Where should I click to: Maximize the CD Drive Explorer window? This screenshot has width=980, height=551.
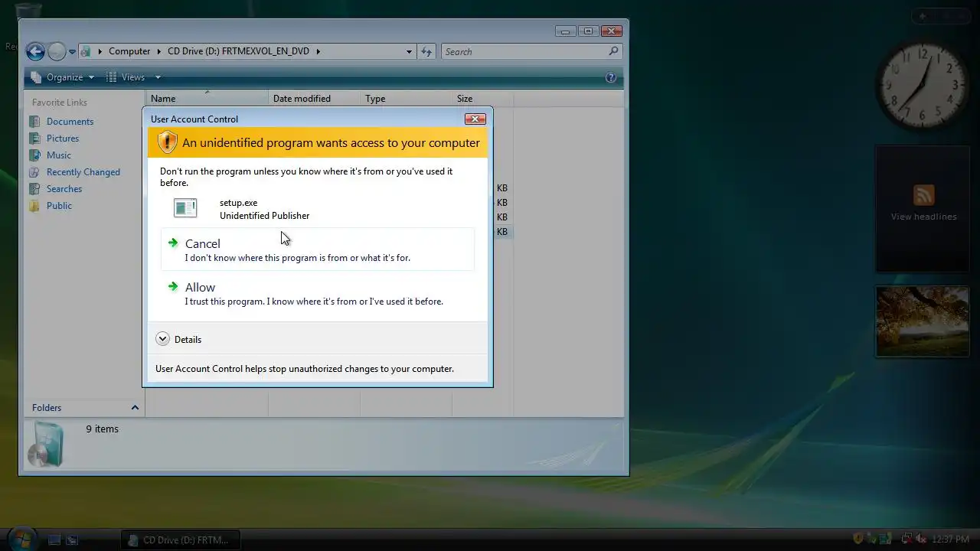click(588, 31)
